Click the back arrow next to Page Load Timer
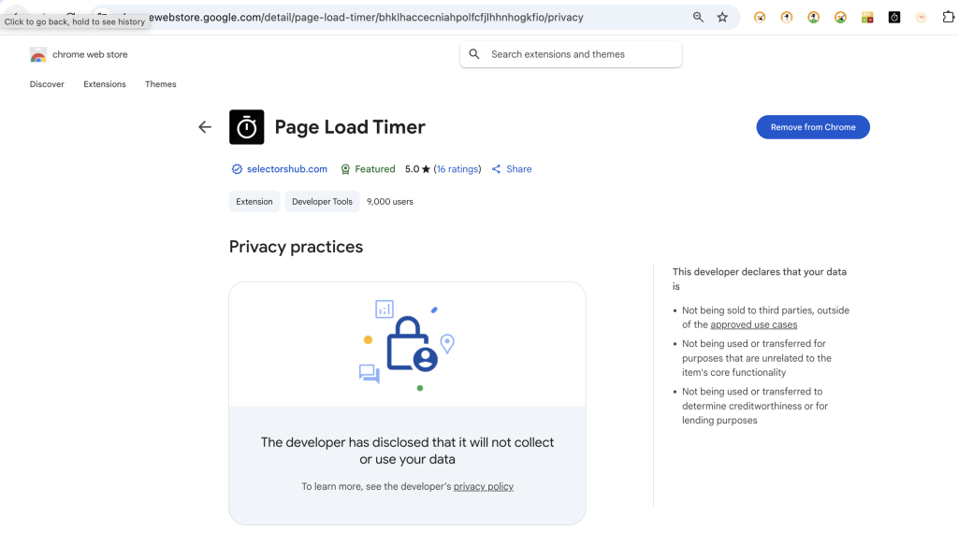This screenshot has height=560, width=958. pyautogui.click(x=205, y=126)
